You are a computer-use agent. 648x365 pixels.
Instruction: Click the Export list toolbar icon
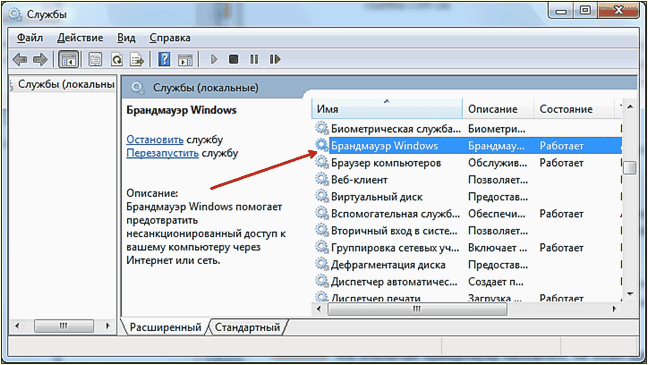137,60
